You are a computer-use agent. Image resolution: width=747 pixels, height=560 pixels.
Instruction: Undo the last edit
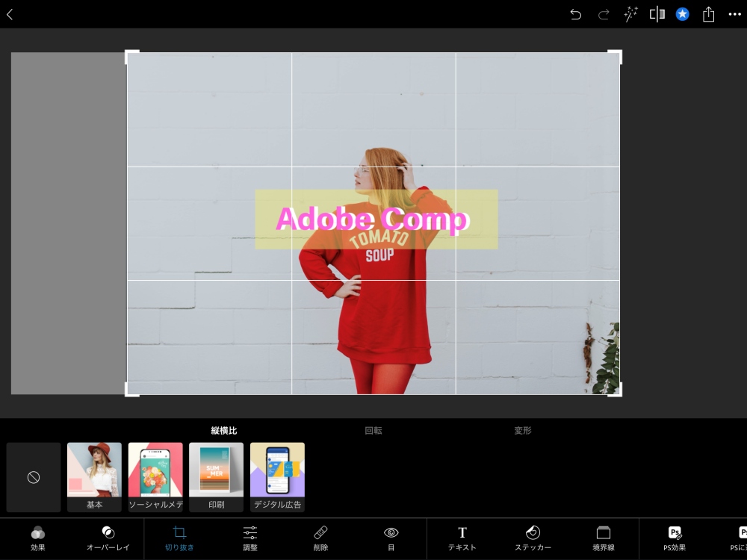(575, 14)
